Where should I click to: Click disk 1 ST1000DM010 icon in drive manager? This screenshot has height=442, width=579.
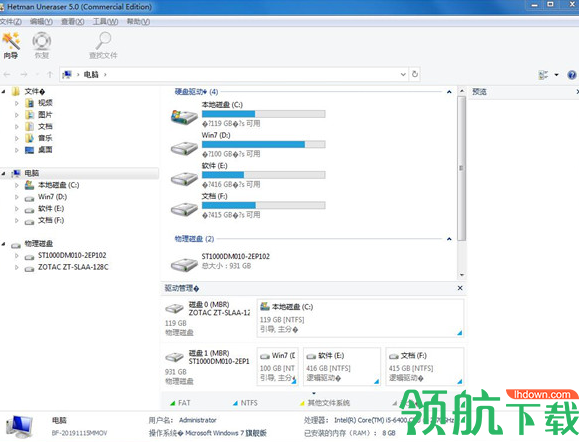(x=174, y=357)
